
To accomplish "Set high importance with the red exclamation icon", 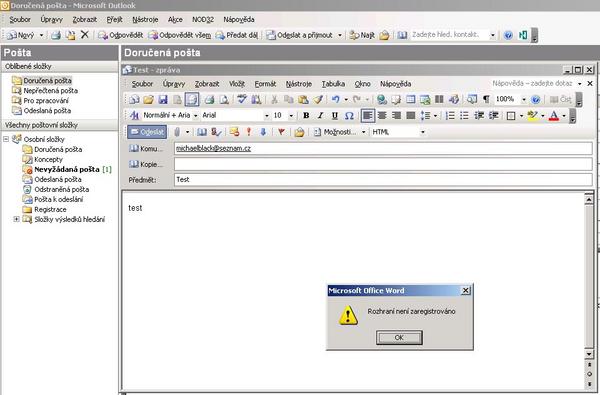I will tap(249, 132).
